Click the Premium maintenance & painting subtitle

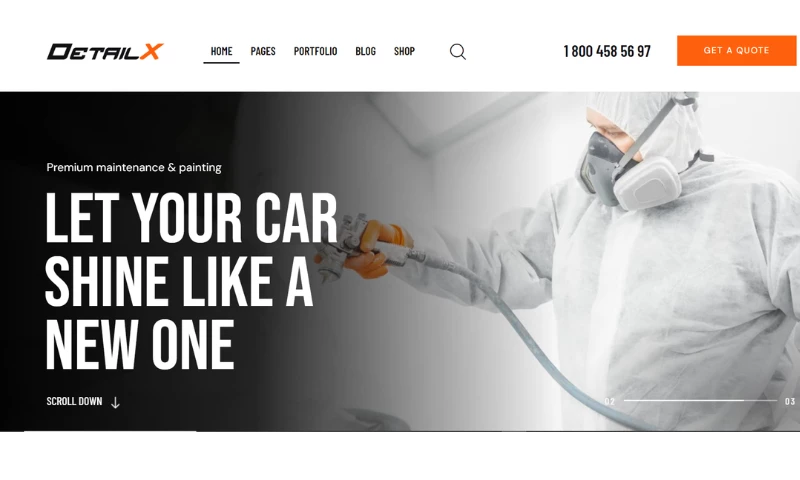click(x=134, y=167)
